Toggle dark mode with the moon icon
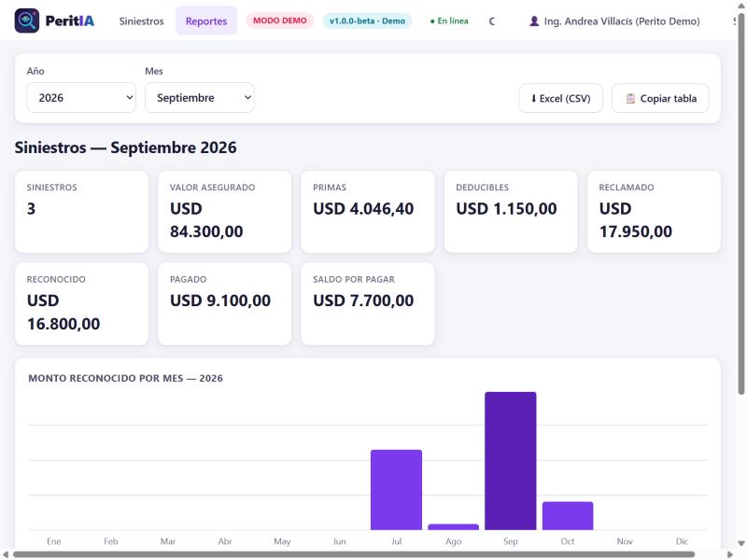 (x=492, y=21)
